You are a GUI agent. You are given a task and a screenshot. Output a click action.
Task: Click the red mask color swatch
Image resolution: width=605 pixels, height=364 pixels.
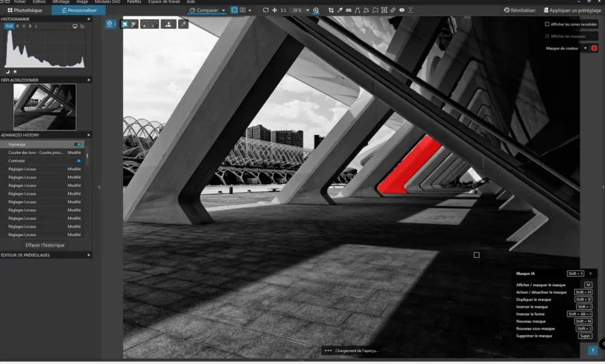594,48
